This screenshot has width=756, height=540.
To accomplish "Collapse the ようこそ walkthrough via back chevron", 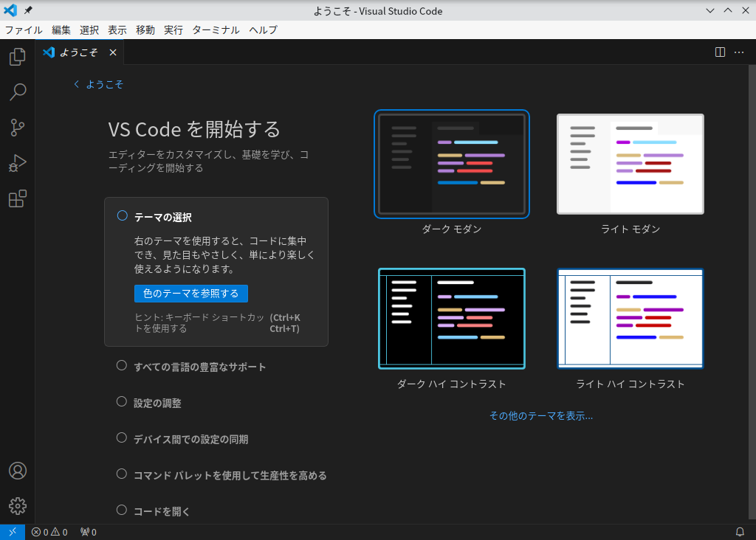I will (76, 84).
